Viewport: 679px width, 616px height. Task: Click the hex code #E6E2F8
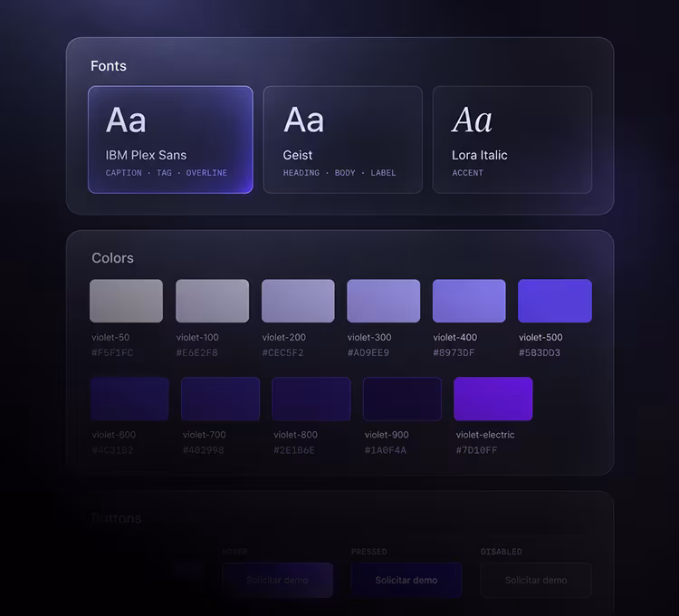(197, 352)
